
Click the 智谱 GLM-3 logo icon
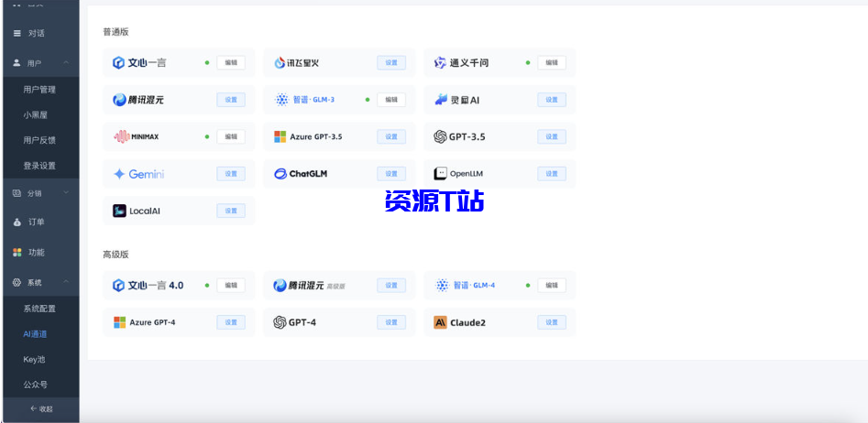point(282,100)
